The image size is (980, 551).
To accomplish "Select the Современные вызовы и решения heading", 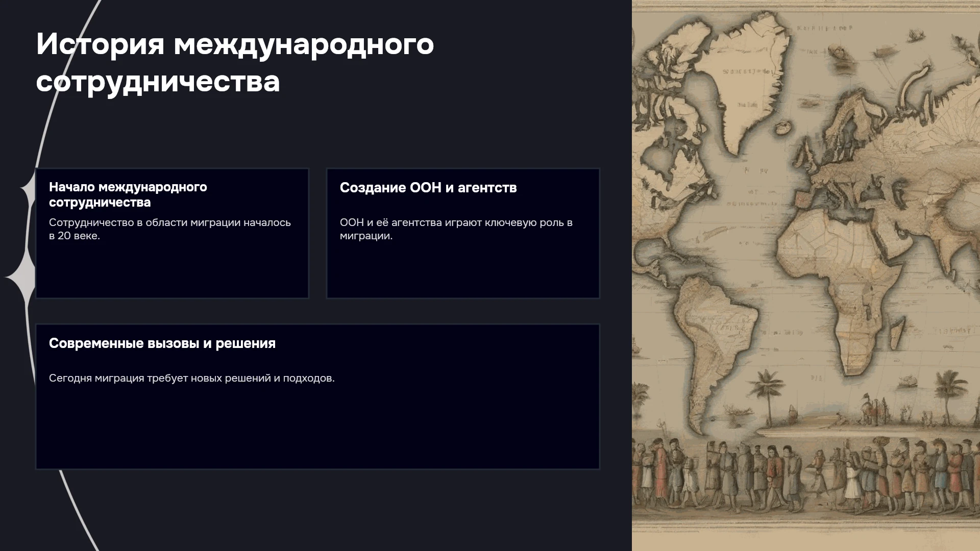I will click(162, 343).
